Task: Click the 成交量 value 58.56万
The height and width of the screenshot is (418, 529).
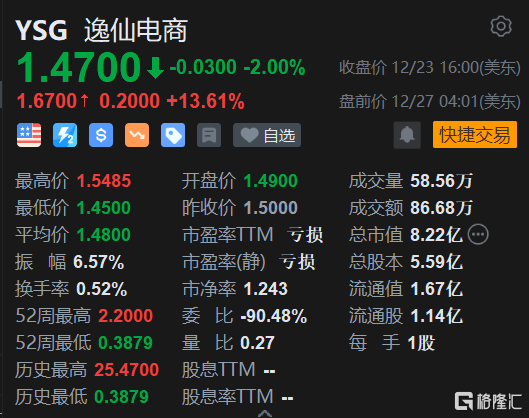Action: coord(441,181)
